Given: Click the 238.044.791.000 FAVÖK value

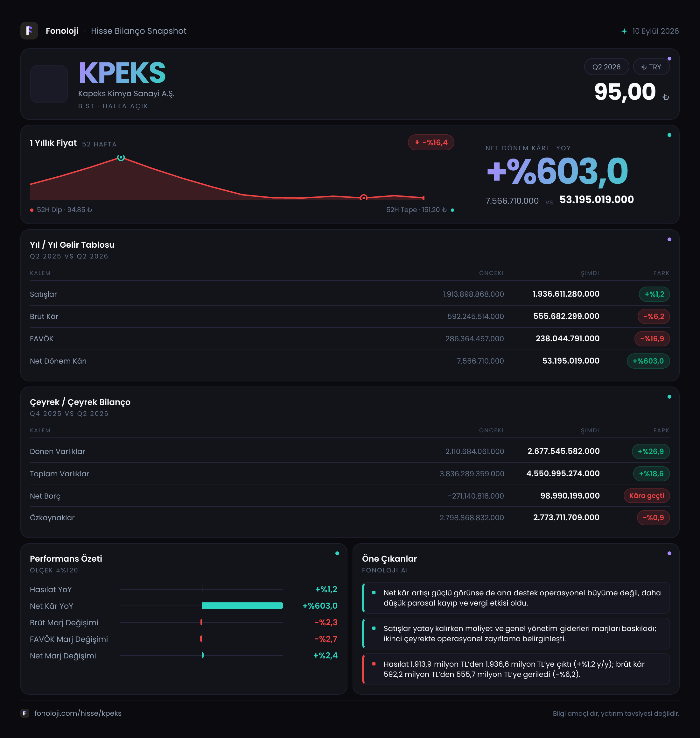Looking at the screenshot, I should tap(567, 338).
